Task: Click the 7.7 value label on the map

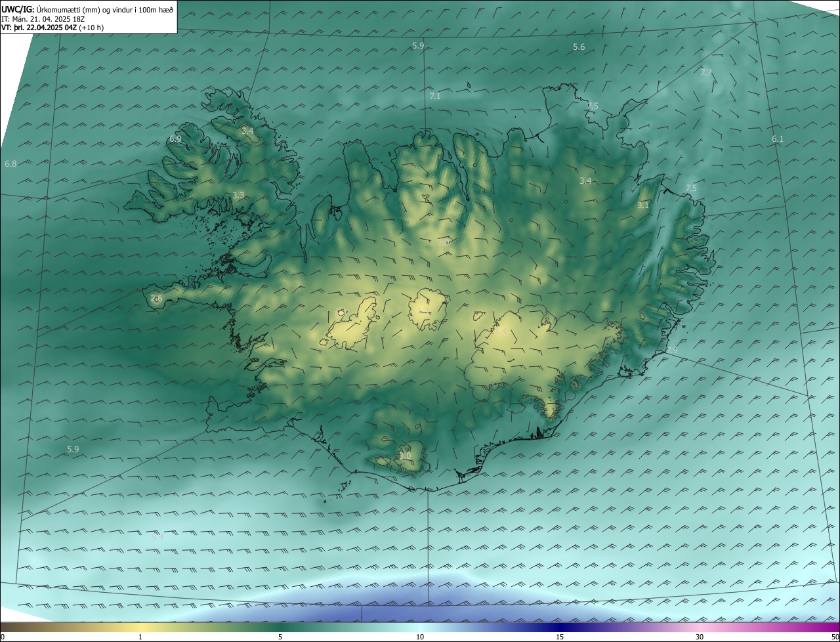Action: pos(706,73)
